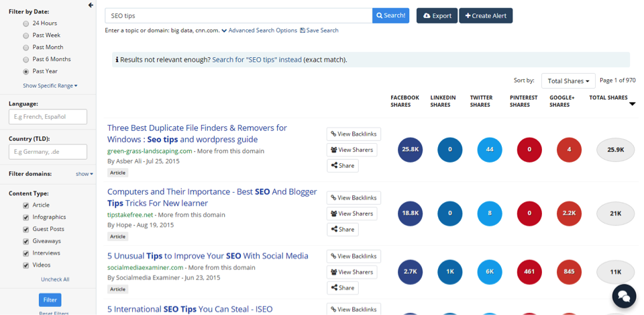This screenshot has height=315, width=644.
Task: Open Three Best Duplicate File Finders article title
Action: [197, 134]
